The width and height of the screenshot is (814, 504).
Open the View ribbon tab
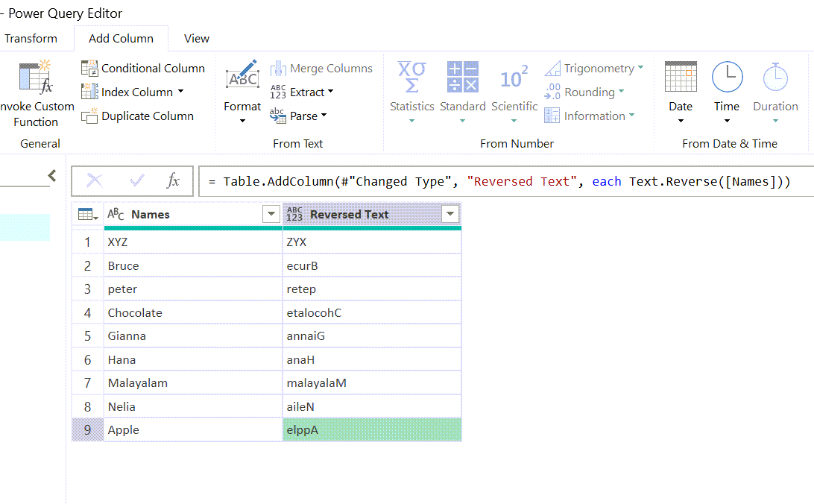pyautogui.click(x=196, y=38)
